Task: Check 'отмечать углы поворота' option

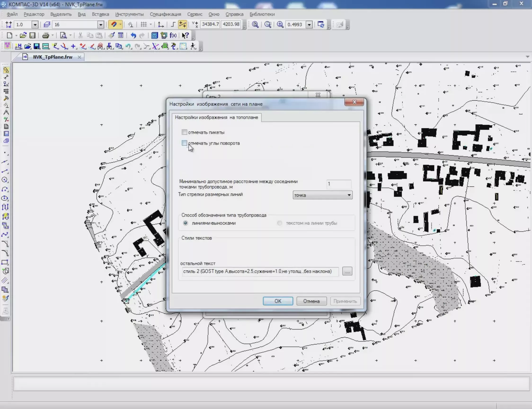Action: (184, 143)
